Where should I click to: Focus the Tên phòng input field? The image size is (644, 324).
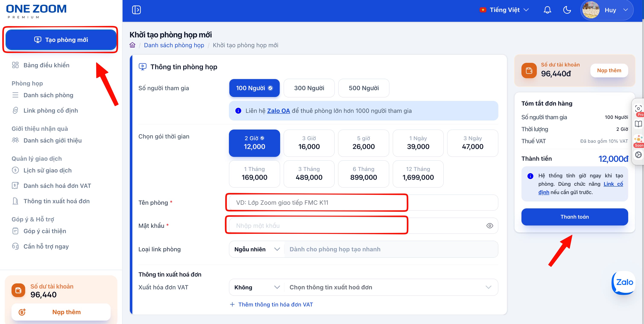tap(363, 203)
